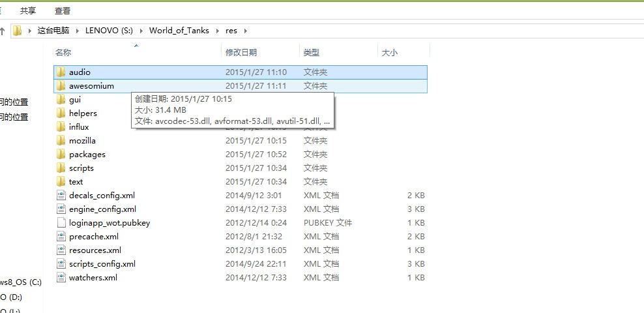Click the res breadcrumb segment

point(231,31)
